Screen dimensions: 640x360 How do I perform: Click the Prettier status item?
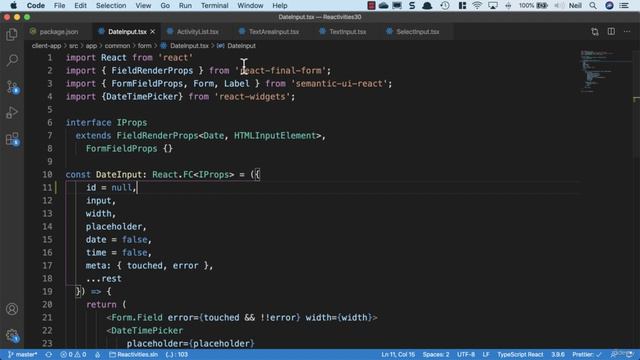(587, 354)
